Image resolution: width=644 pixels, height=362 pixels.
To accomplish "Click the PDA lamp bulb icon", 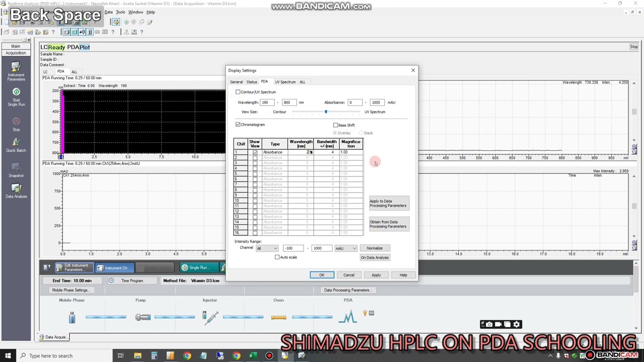I will coord(365,313).
